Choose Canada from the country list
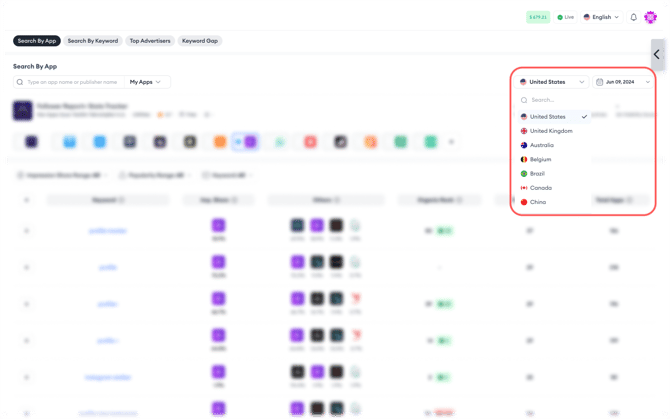 pos(540,188)
